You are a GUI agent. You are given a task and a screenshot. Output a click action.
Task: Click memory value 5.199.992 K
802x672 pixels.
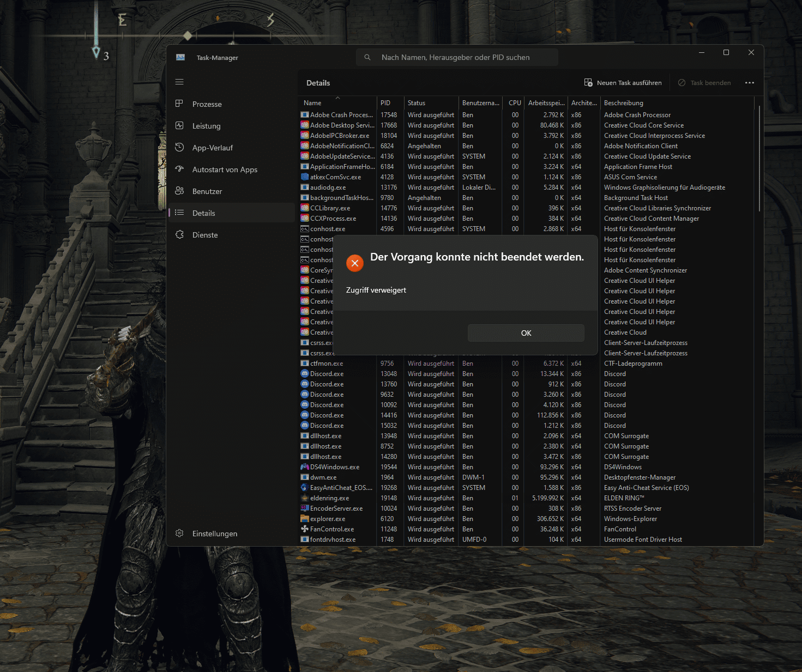pyautogui.click(x=548, y=498)
